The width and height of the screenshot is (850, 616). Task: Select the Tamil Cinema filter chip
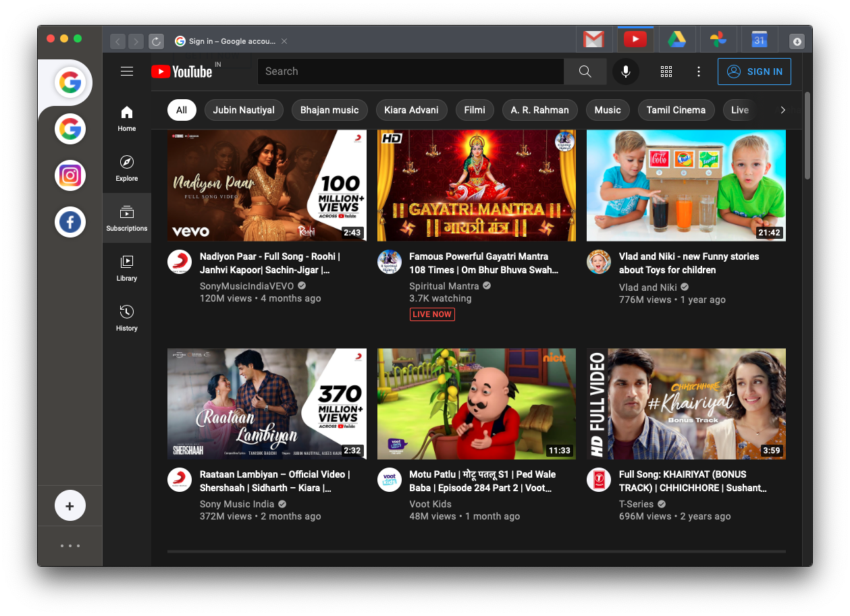[x=676, y=110]
